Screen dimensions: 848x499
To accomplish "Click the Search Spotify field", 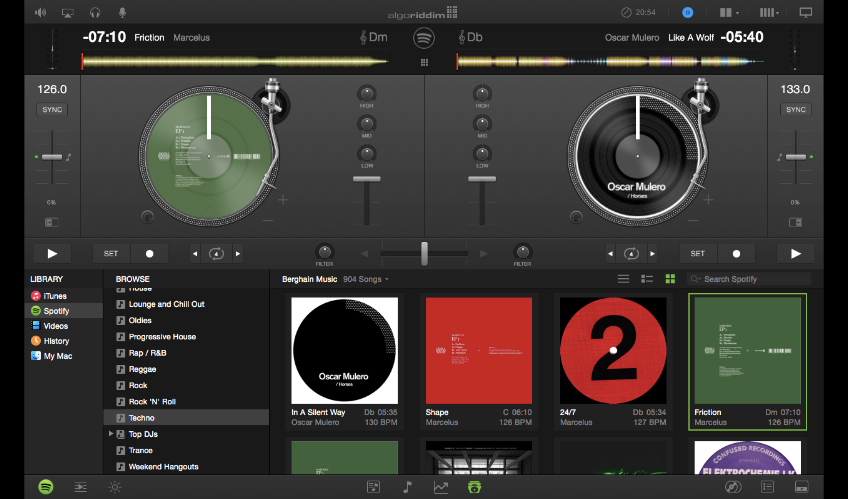I will pos(749,279).
